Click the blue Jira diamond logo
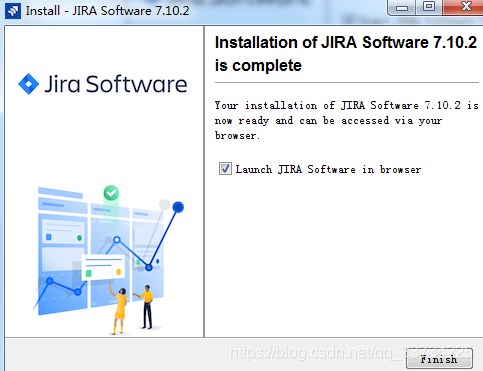Viewport: 483px width, 371px height. click(x=29, y=84)
